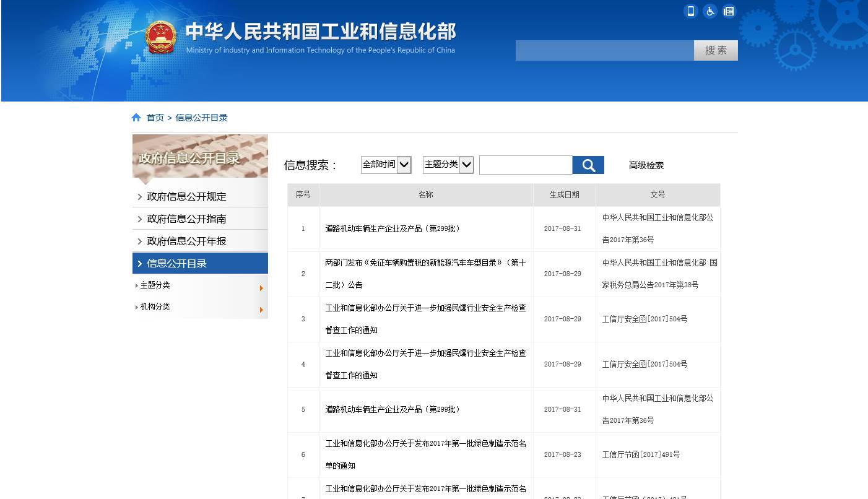Viewport: 868px width, 499px height.
Task: Click the ministry title 中华人民共和国工业和信息化部
Action: pyautogui.click(x=321, y=32)
